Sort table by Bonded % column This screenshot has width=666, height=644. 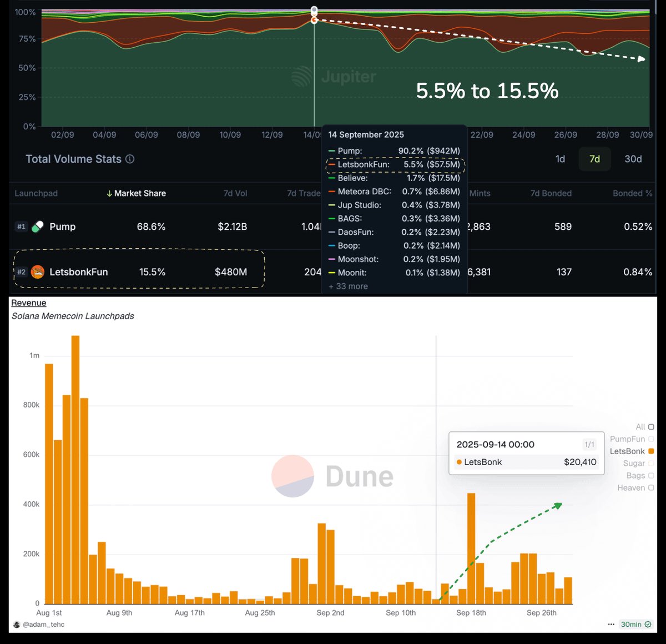pos(633,193)
